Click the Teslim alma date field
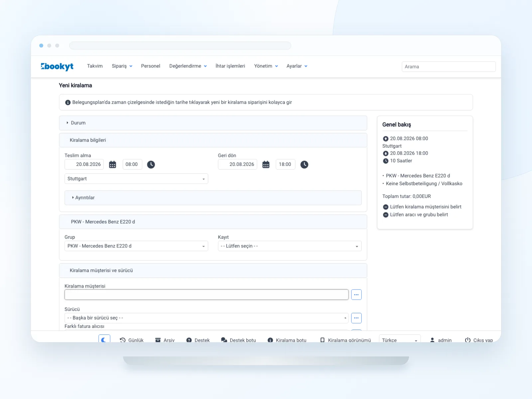 (x=84, y=164)
